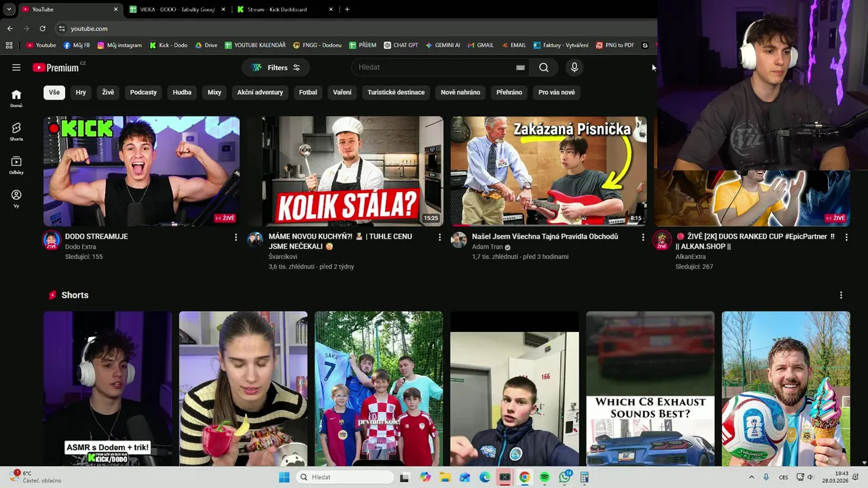868x488 pixels.
Task: Open more options for MÁME NOVOU KUCHYŇ video
Action: 439,237
